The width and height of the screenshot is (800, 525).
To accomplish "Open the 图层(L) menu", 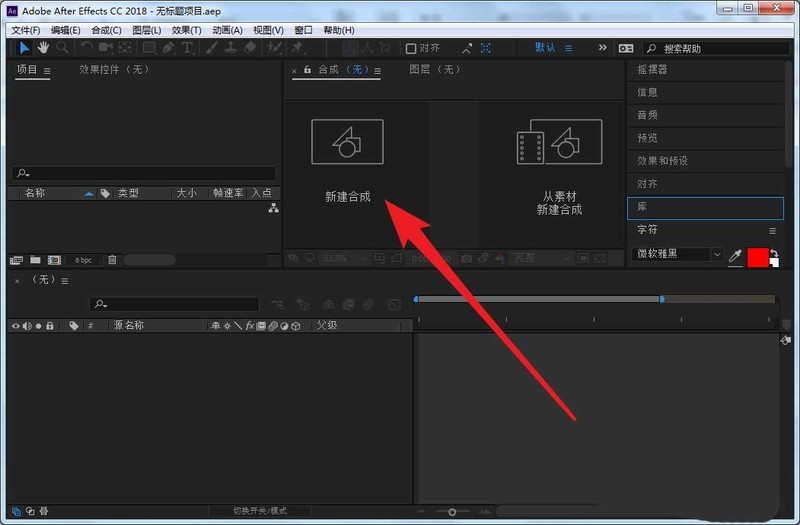I will click(147, 30).
